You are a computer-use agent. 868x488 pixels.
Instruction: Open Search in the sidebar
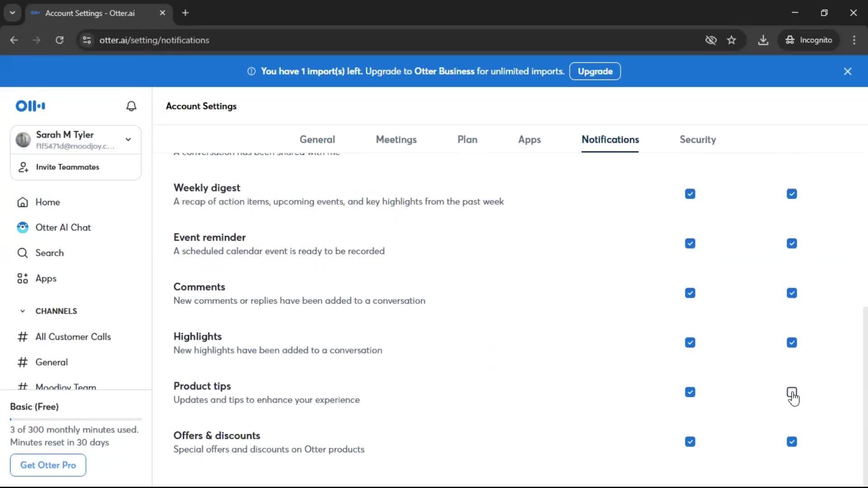pyautogui.click(x=50, y=253)
